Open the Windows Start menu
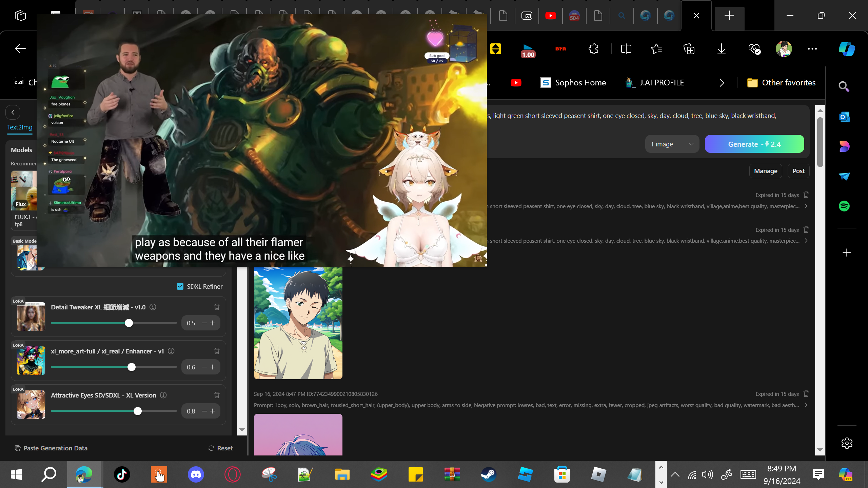 (x=16, y=474)
